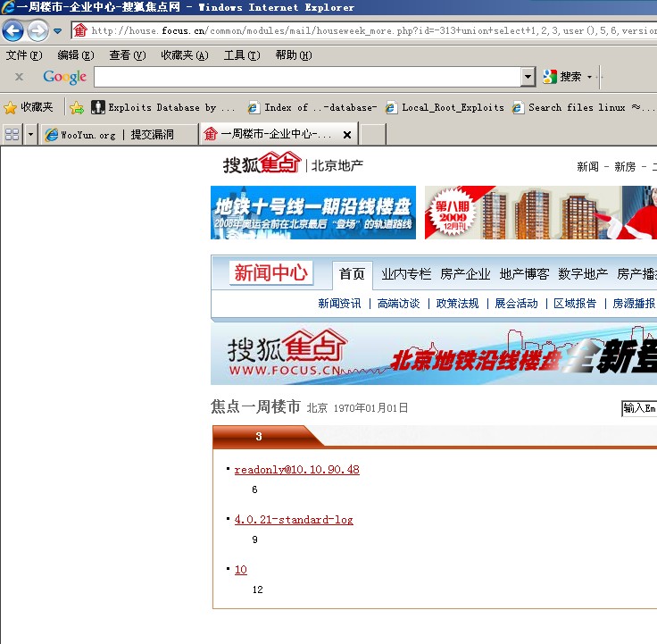Open the 搜索 button options arrow
The height and width of the screenshot is (644, 657).
click(x=589, y=77)
